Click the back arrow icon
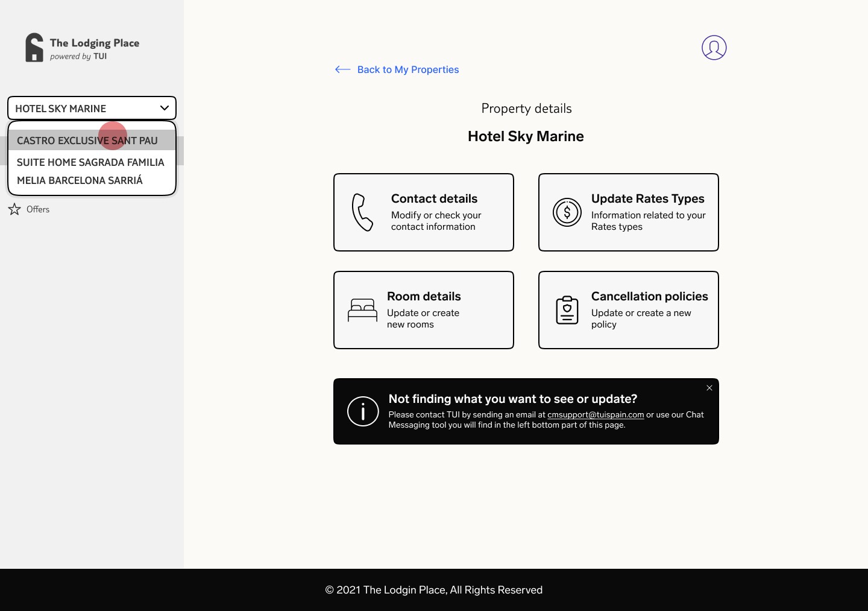 tap(342, 69)
